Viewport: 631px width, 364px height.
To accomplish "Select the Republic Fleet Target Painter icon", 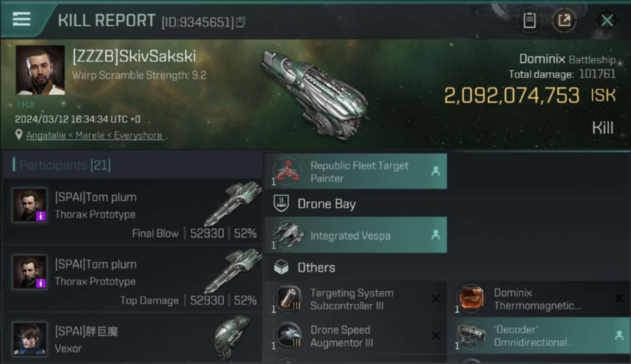I will tap(287, 171).
